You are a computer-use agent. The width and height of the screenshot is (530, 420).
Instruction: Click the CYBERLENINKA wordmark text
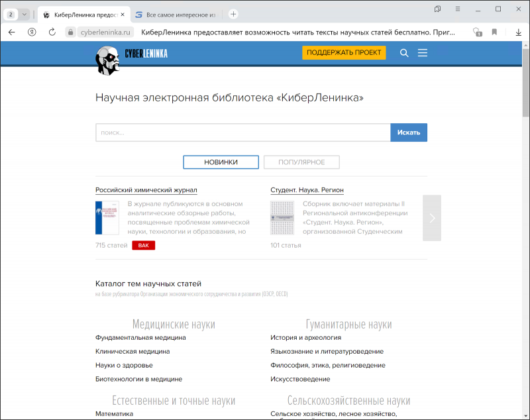point(146,54)
